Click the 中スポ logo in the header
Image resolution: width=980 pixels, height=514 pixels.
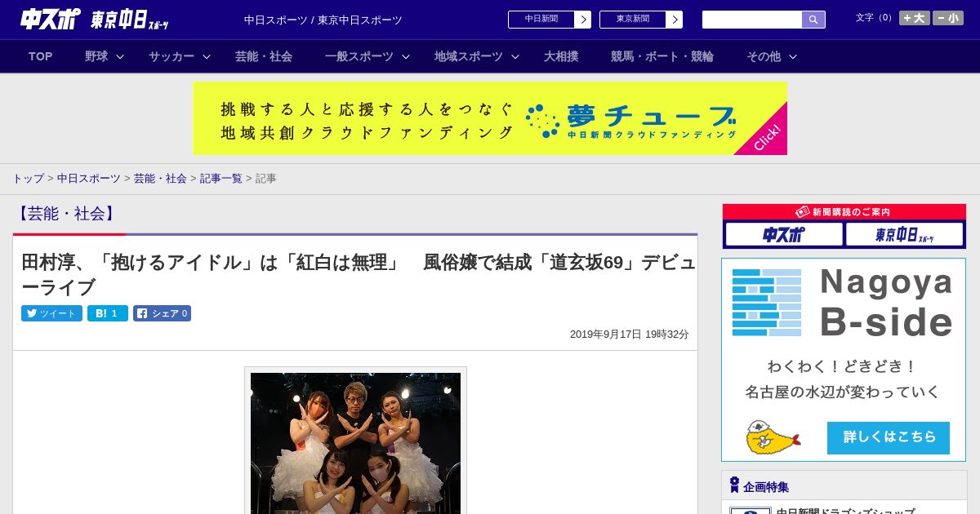click(51, 20)
